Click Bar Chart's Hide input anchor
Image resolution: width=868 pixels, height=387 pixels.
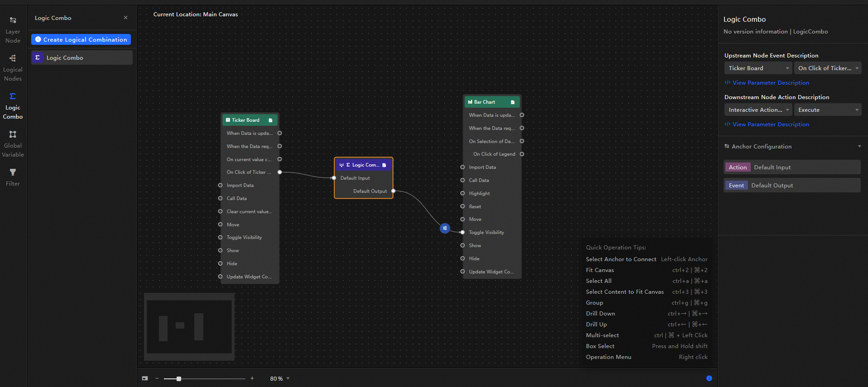point(462,258)
